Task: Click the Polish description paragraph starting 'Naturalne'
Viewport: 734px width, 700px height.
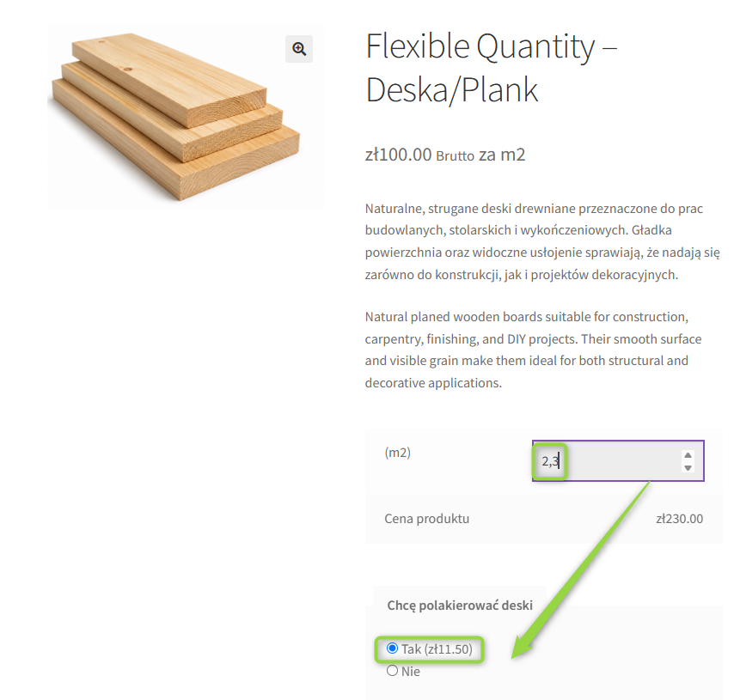Action: [x=542, y=241]
